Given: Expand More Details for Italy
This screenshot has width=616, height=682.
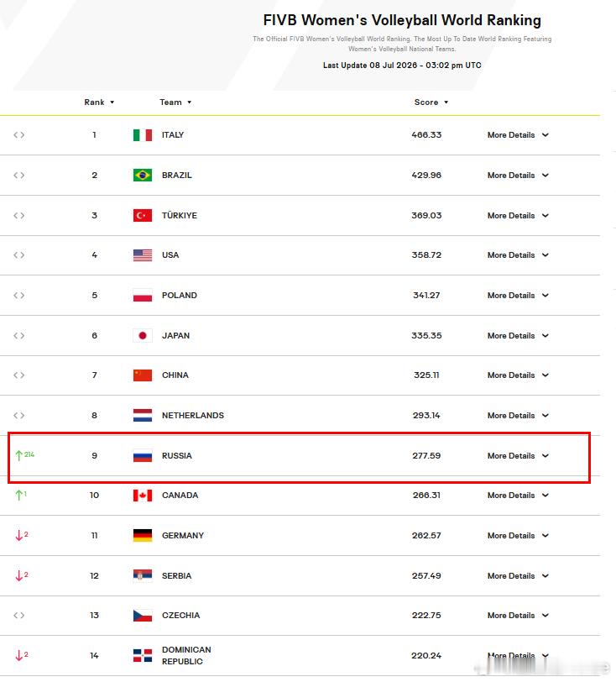Looking at the screenshot, I should 518,135.
